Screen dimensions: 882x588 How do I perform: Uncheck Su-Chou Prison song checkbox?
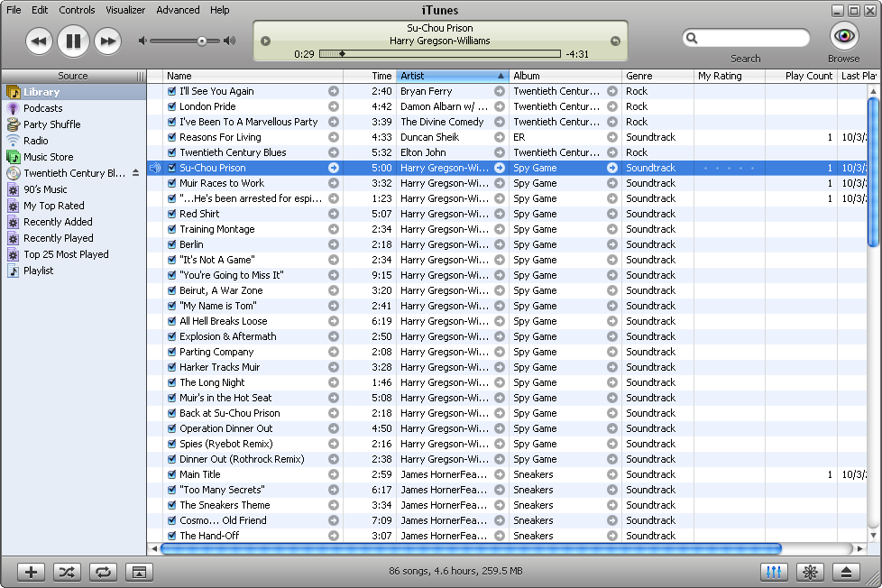(x=172, y=168)
